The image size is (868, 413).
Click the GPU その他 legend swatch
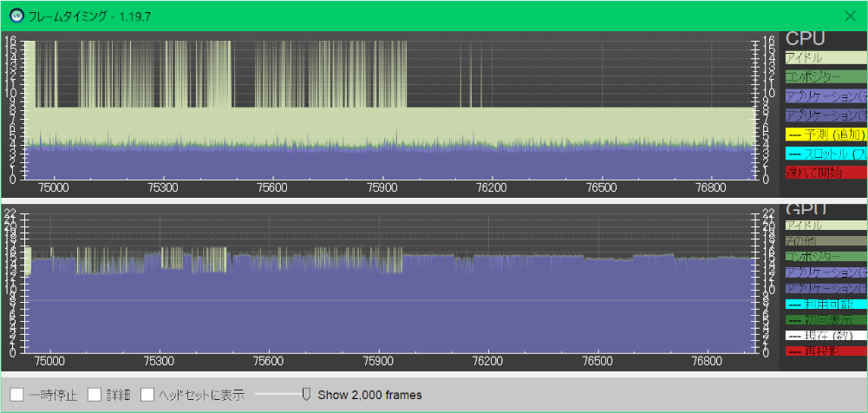(825, 241)
